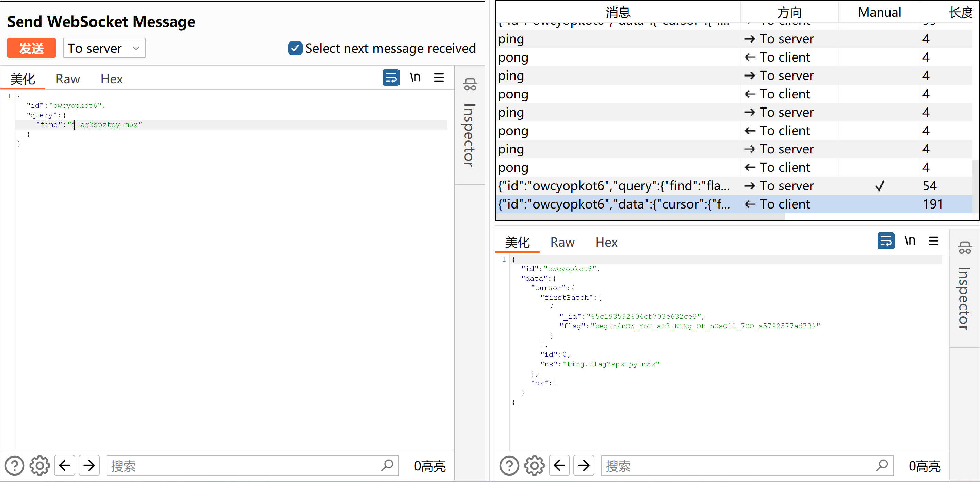Image resolution: width=980 pixels, height=482 pixels.
Task: Toggle auto line-wrap icon in response viewer toolbar
Action: [x=886, y=241]
